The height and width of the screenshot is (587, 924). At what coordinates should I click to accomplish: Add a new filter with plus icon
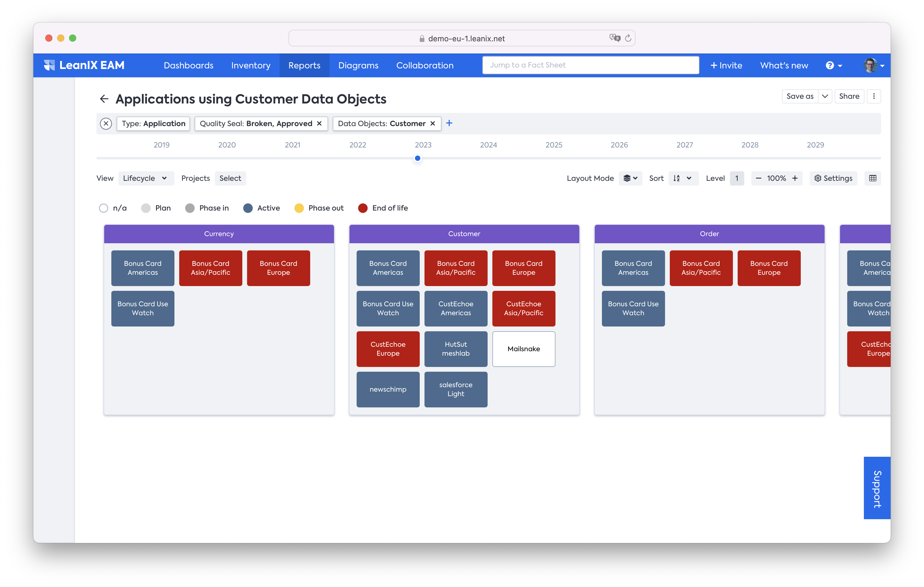[449, 123]
